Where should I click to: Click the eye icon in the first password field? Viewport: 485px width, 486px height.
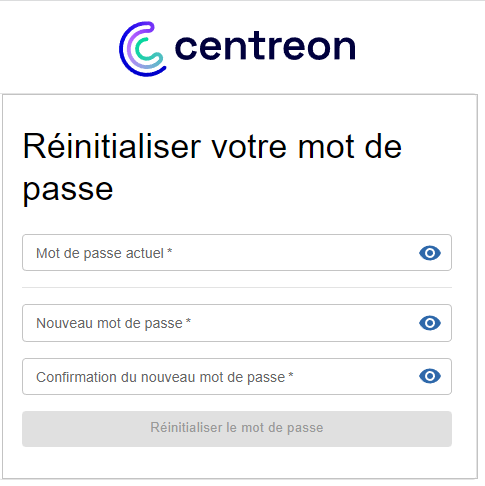[x=430, y=253]
